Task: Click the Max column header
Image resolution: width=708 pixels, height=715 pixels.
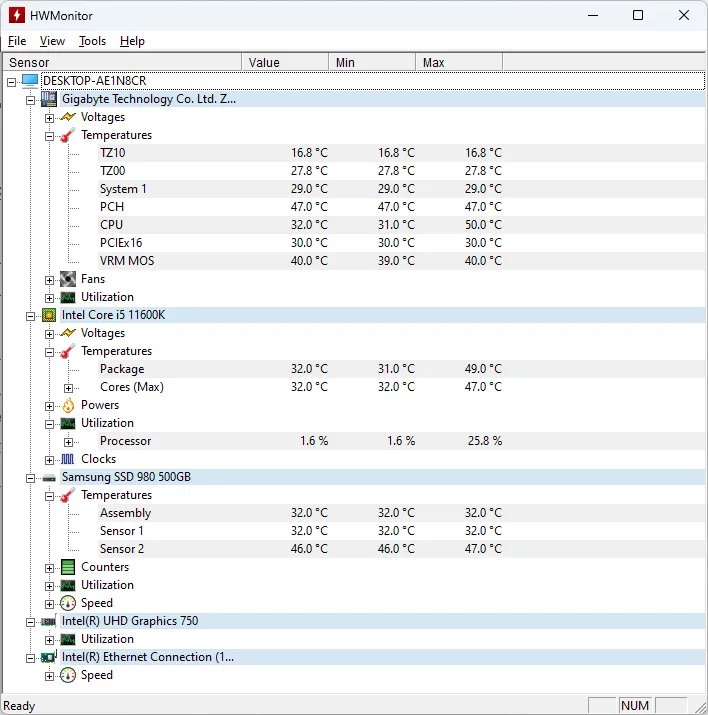Action: 459,62
